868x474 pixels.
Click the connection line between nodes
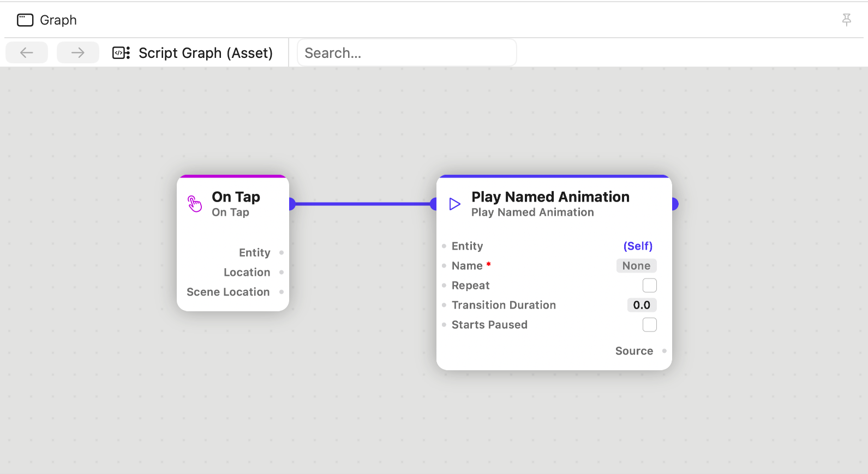pyautogui.click(x=363, y=204)
